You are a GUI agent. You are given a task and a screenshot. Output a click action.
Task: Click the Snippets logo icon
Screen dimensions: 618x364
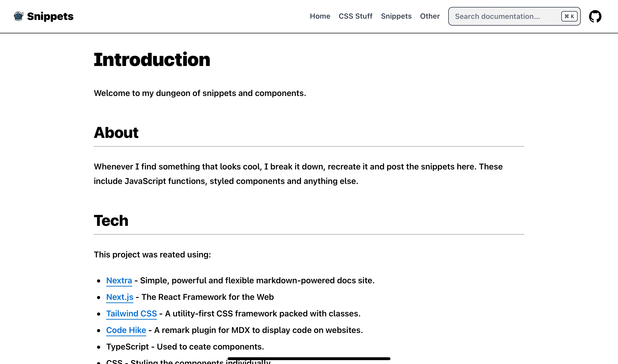pos(18,16)
